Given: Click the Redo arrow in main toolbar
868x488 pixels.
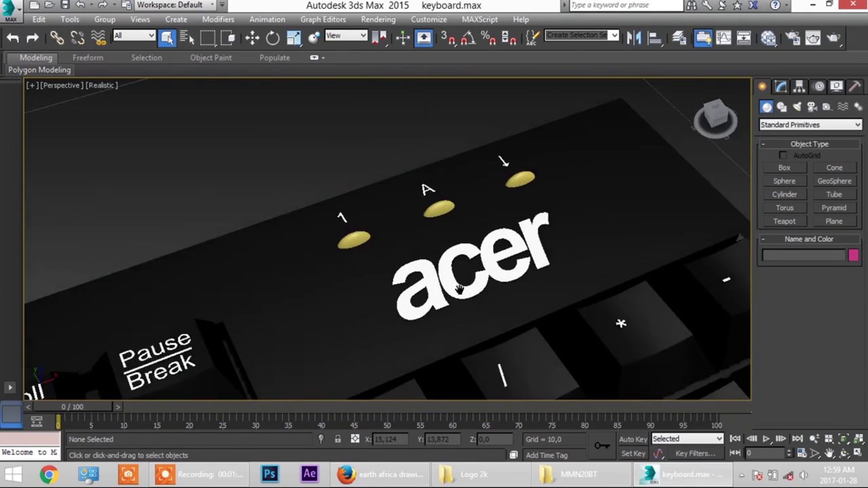Looking at the screenshot, I should click(x=32, y=38).
